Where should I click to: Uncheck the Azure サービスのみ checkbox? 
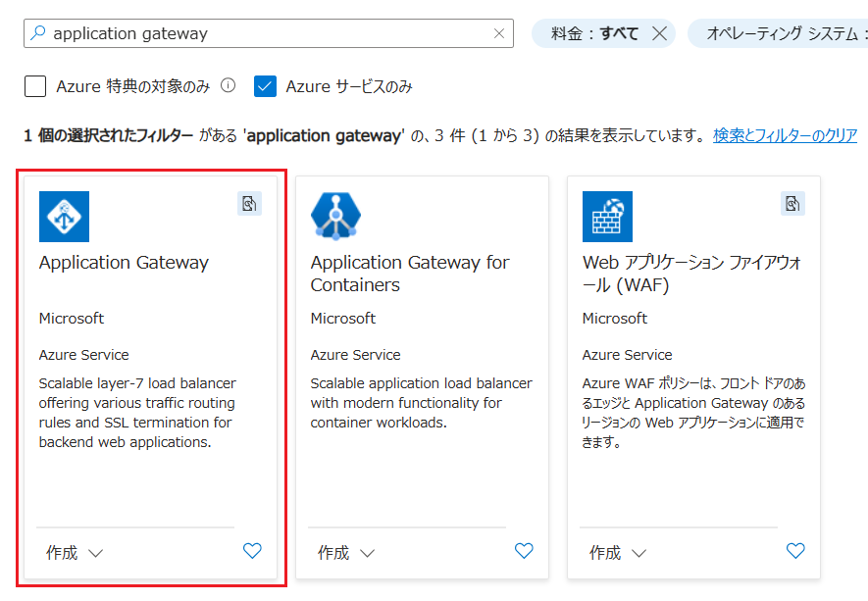(265, 86)
